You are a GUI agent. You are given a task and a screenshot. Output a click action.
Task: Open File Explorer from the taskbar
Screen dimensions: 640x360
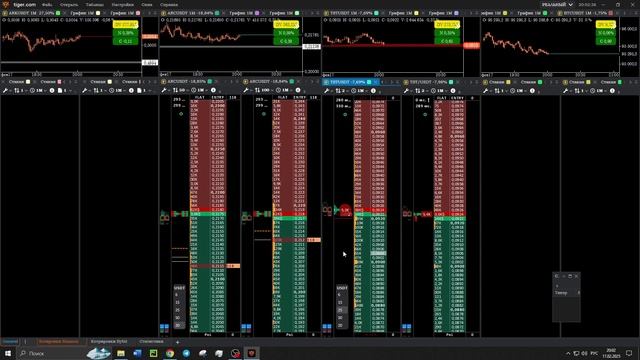coord(120,353)
